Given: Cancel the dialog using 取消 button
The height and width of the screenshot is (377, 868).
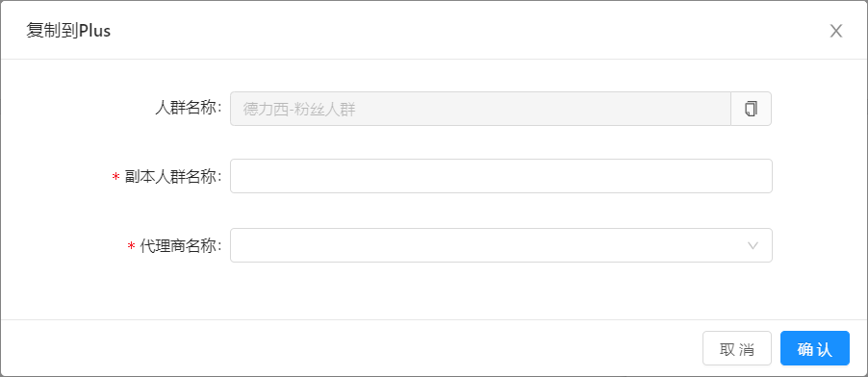Looking at the screenshot, I should pyautogui.click(x=737, y=348).
